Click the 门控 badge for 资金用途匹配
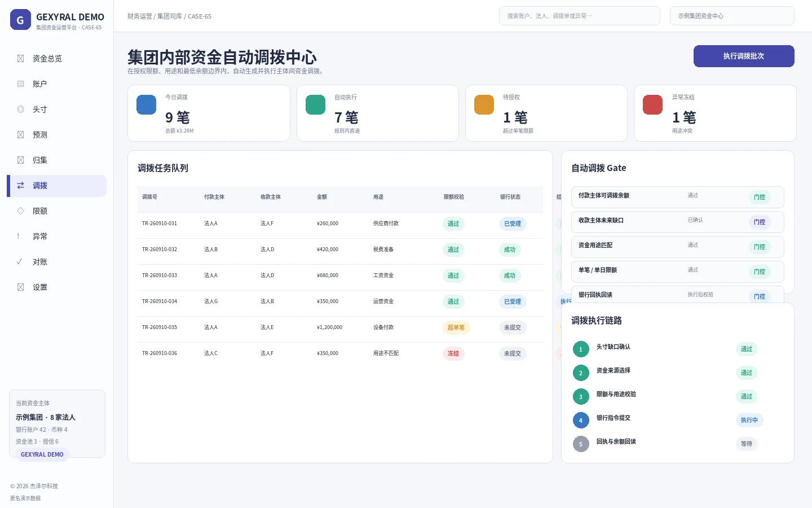Image resolution: width=812 pixels, height=508 pixels. point(760,247)
